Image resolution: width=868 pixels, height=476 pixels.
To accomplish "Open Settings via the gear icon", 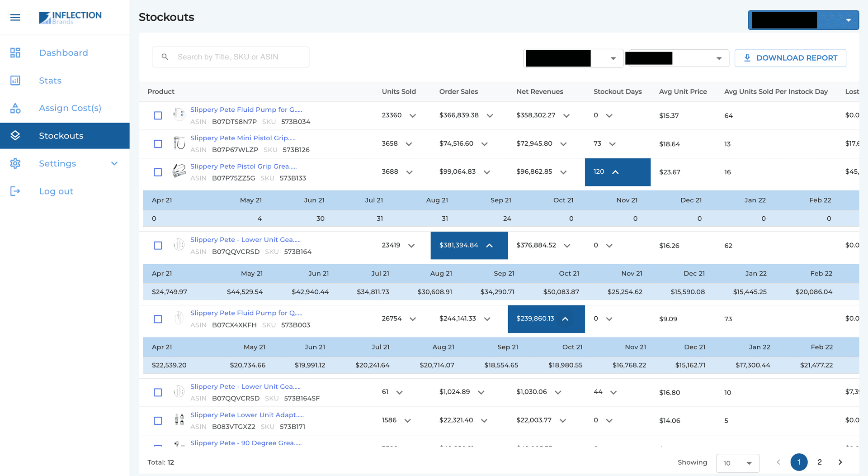I will click(15, 163).
